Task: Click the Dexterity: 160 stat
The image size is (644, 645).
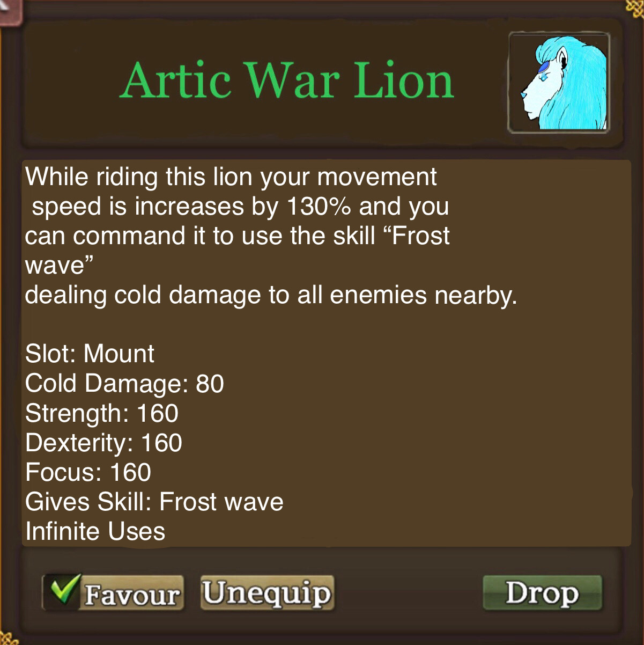Action: click(x=103, y=443)
